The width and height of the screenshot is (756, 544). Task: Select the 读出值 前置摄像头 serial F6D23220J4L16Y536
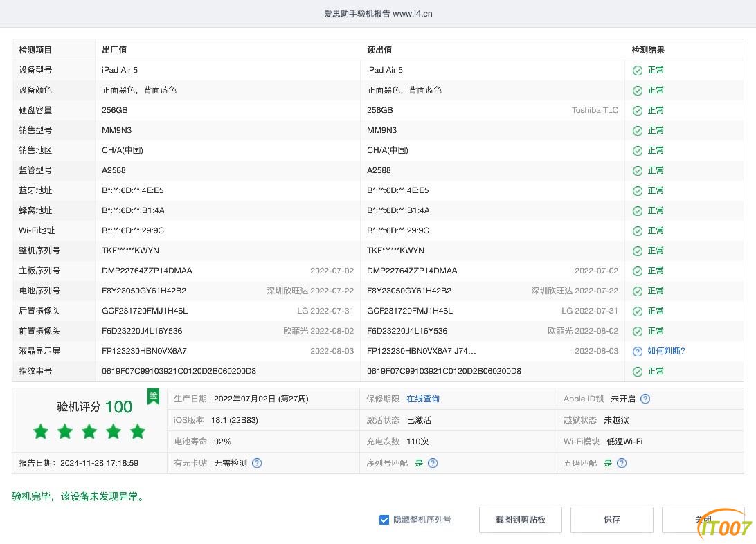407,331
